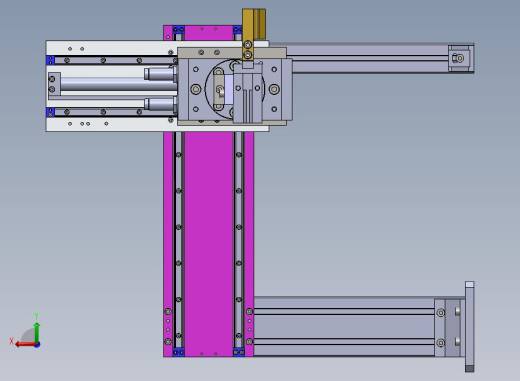The height and width of the screenshot is (381, 520).
Task: Click the green Y axis of the orientation triad
Action: (x=37, y=332)
